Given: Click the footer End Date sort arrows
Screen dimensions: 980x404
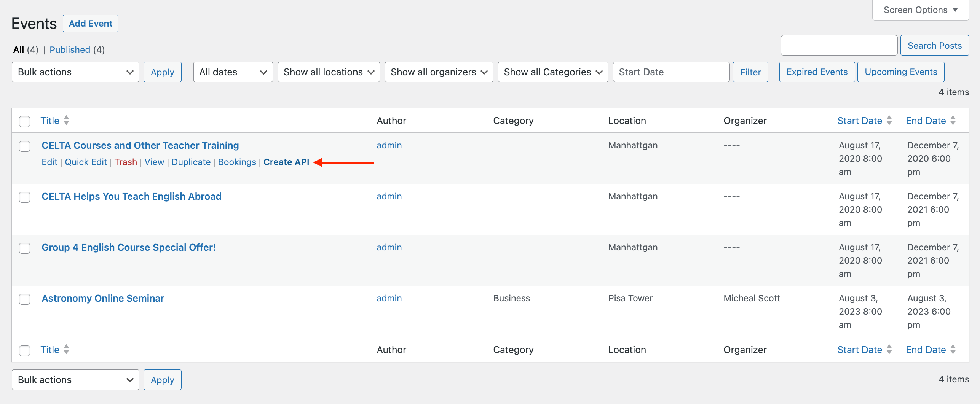Looking at the screenshot, I should [953, 350].
